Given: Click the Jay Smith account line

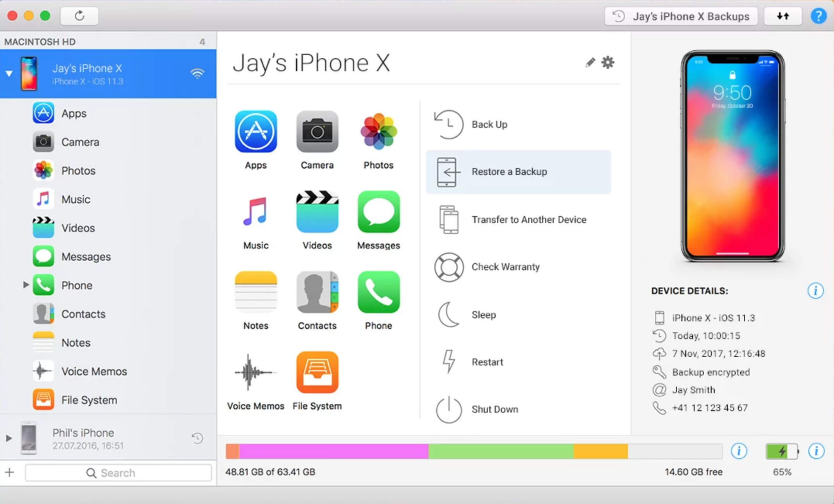Looking at the screenshot, I should (693, 390).
